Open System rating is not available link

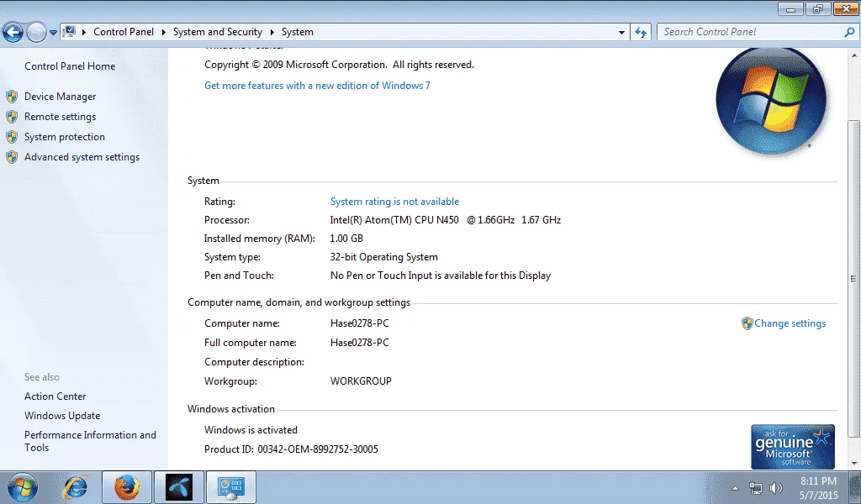point(394,202)
